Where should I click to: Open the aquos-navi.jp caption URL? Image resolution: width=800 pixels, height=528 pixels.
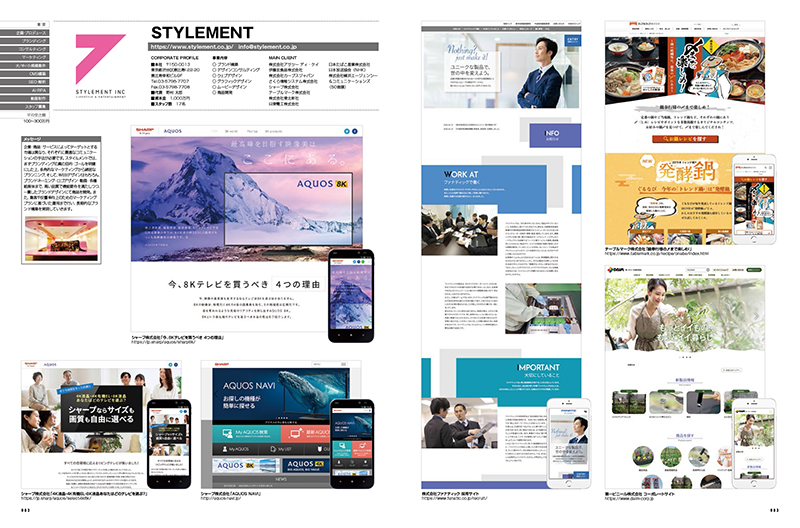(220, 498)
